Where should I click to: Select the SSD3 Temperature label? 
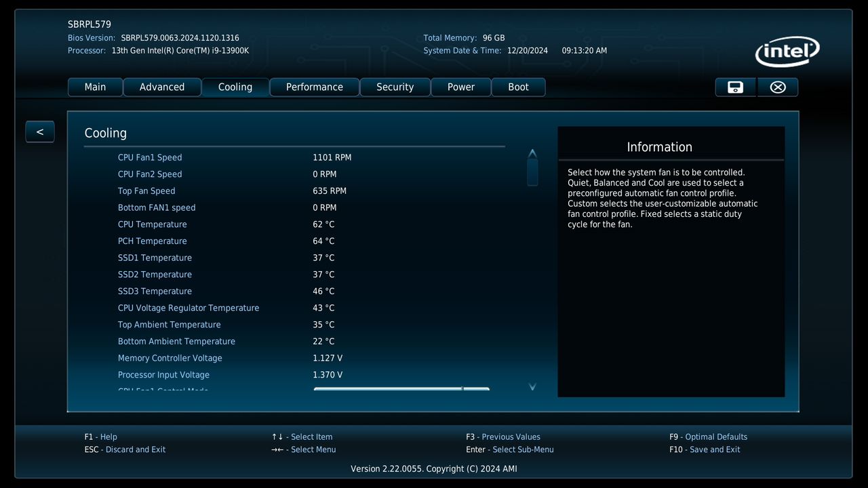(x=155, y=291)
